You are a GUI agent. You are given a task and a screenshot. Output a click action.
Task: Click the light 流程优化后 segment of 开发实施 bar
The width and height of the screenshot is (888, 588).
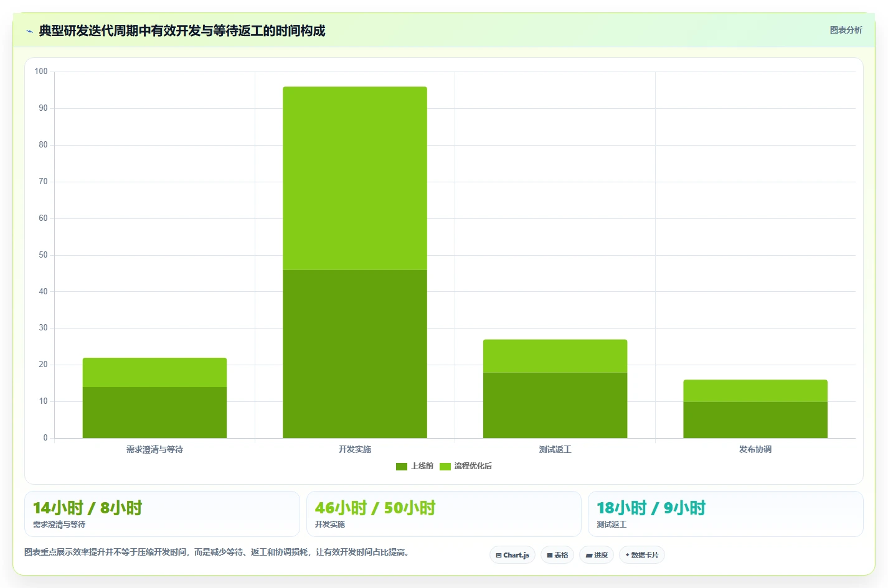click(x=355, y=178)
